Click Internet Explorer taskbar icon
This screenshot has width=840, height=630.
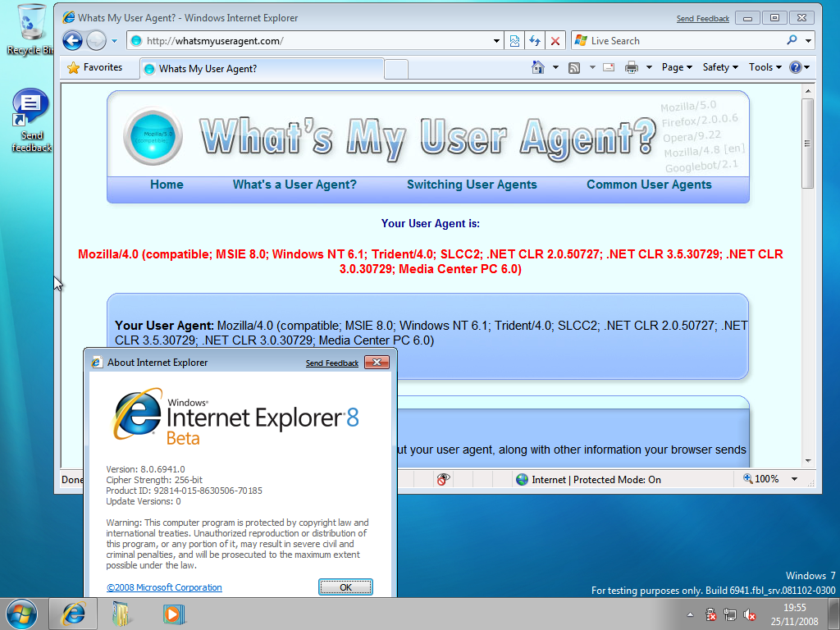click(73, 614)
